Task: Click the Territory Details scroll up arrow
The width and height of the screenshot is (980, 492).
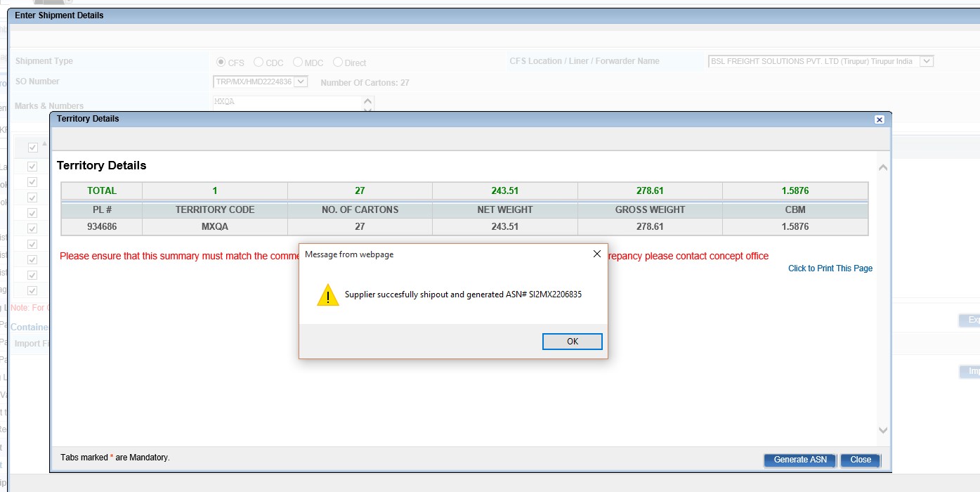Action: [x=883, y=168]
